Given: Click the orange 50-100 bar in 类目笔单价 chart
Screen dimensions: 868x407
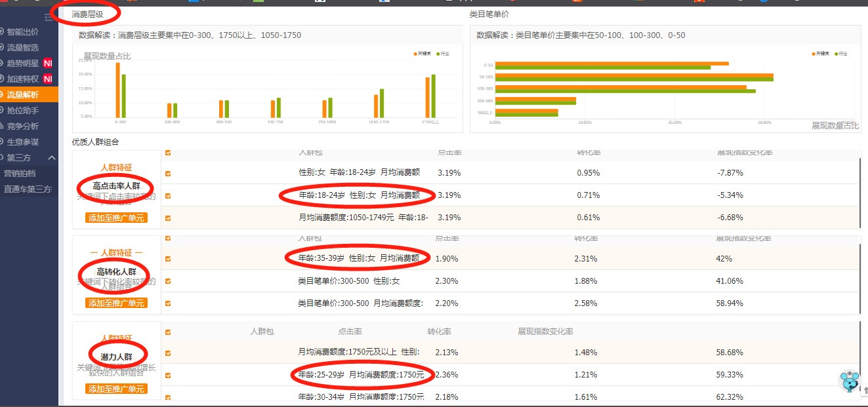Looking at the screenshot, I should tap(634, 75).
